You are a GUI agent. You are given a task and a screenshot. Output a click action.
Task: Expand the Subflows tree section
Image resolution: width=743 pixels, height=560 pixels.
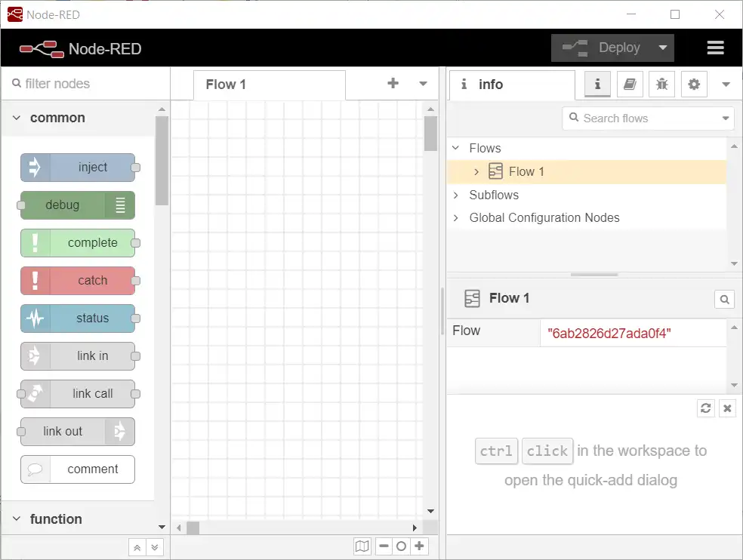tap(456, 195)
